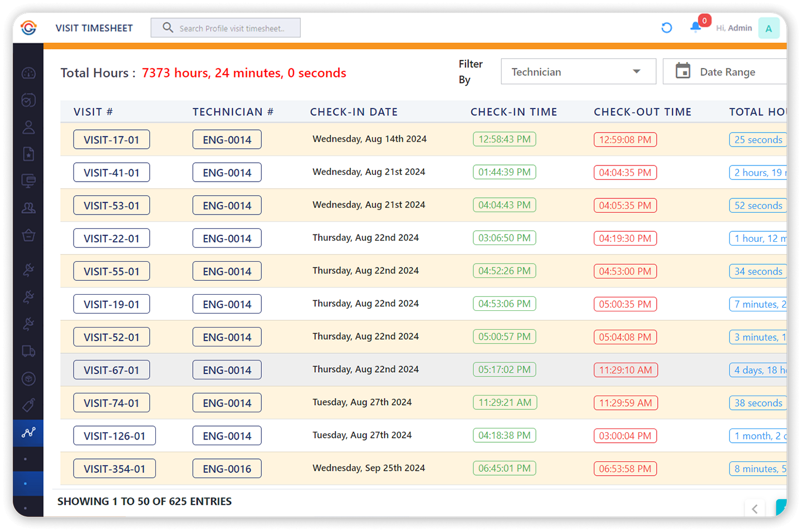Open visit VISIT-74-01
The image size is (802, 532).
pos(111,402)
